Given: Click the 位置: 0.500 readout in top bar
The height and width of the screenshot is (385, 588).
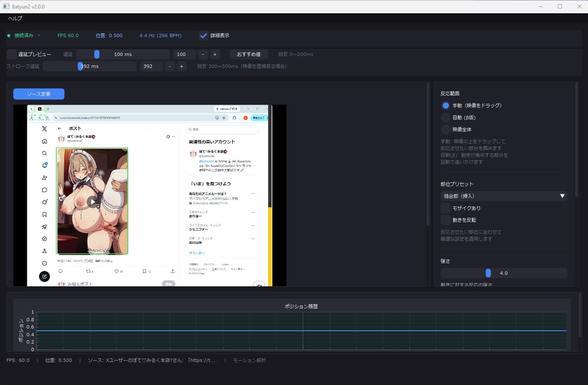Looking at the screenshot, I should click(109, 35).
